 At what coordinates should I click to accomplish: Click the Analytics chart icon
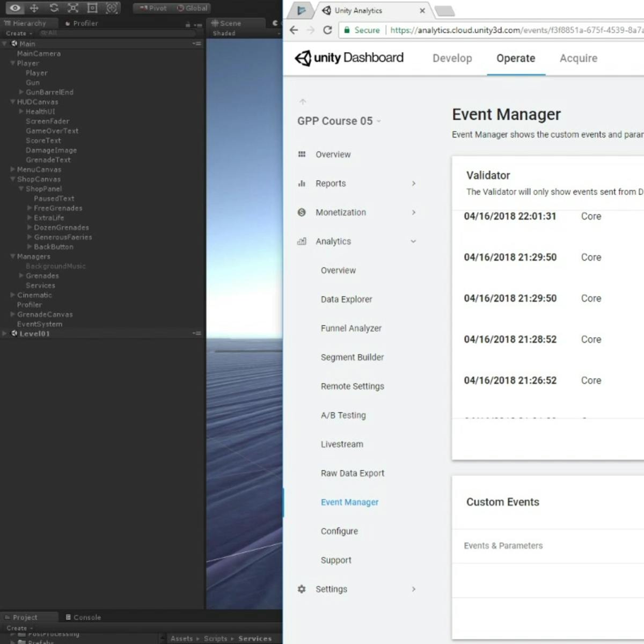302,241
